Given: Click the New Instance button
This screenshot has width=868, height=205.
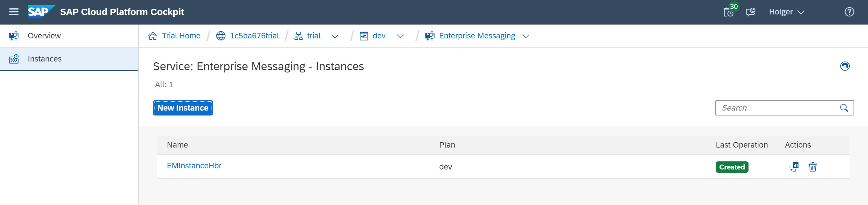Looking at the screenshot, I should point(183,108).
